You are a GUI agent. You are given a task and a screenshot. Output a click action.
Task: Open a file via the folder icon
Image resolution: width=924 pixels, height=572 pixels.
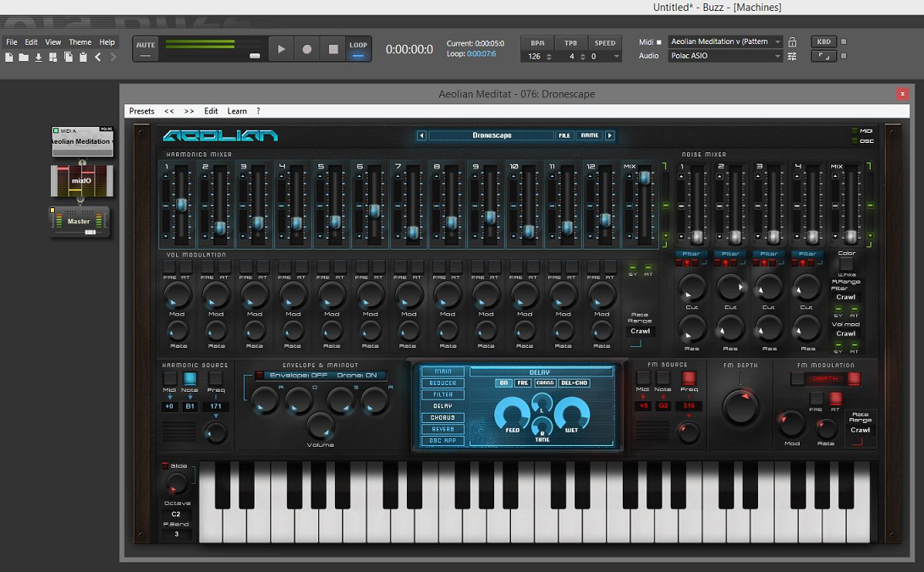pyautogui.click(x=24, y=58)
